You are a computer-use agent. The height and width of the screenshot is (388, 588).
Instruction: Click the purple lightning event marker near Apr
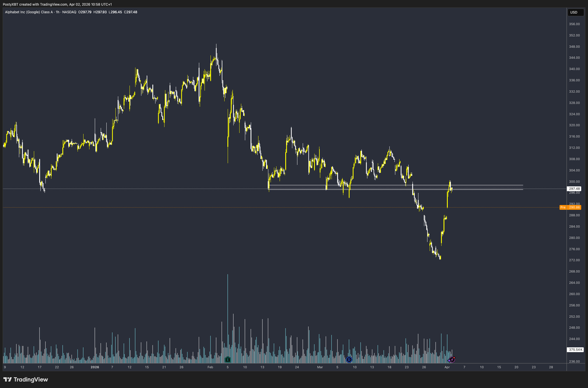tap(452, 360)
